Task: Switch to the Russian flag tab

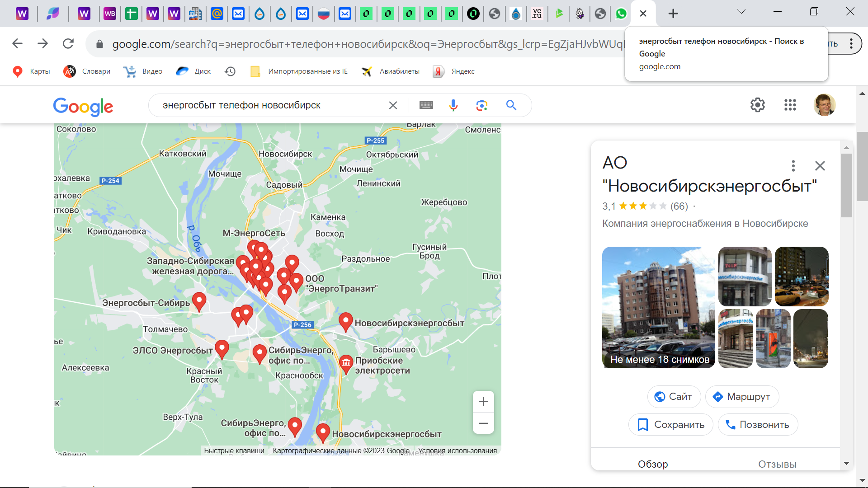Action: [324, 14]
